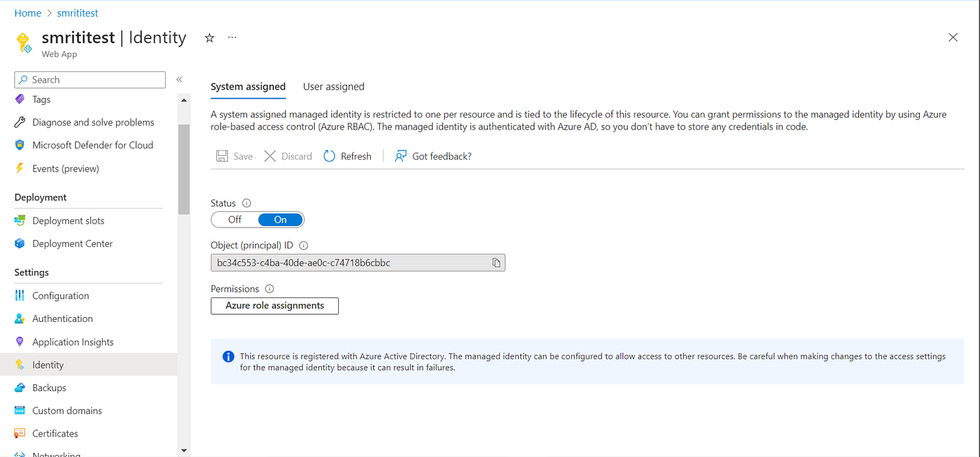The image size is (980, 457).
Task: Show info tooltip for Status
Action: (246, 203)
